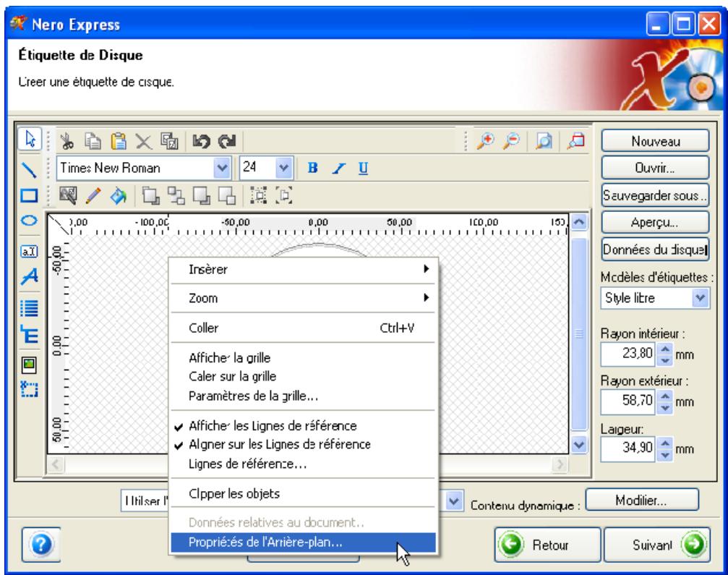Click the horizontal scrollbar left arrow
The width and height of the screenshot is (728, 575).
coord(56,464)
